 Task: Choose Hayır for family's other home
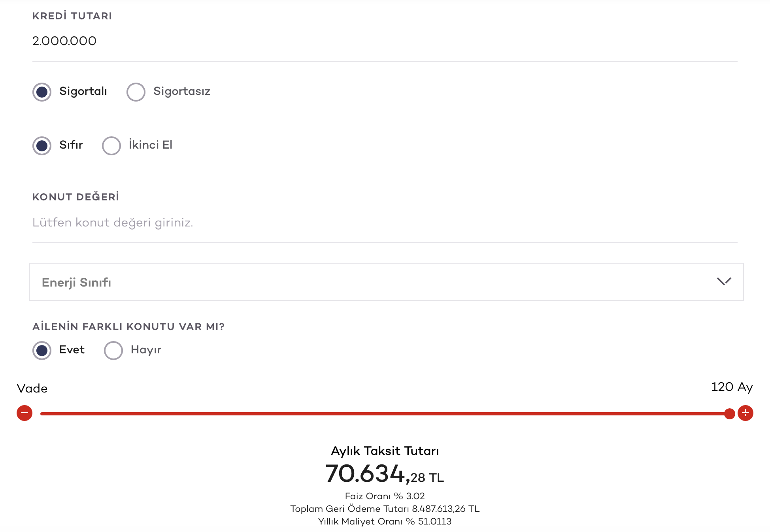pyautogui.click(x=113, y=351)
